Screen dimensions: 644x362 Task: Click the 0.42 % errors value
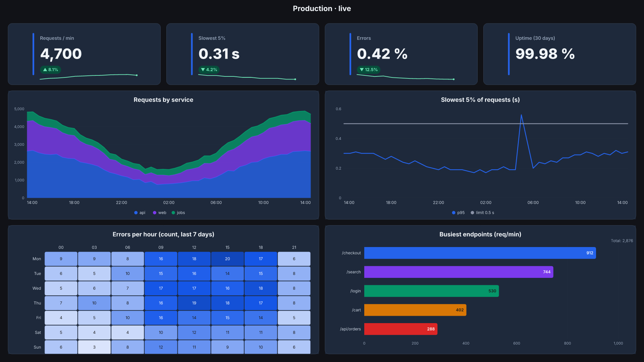(x=382, y=54)
